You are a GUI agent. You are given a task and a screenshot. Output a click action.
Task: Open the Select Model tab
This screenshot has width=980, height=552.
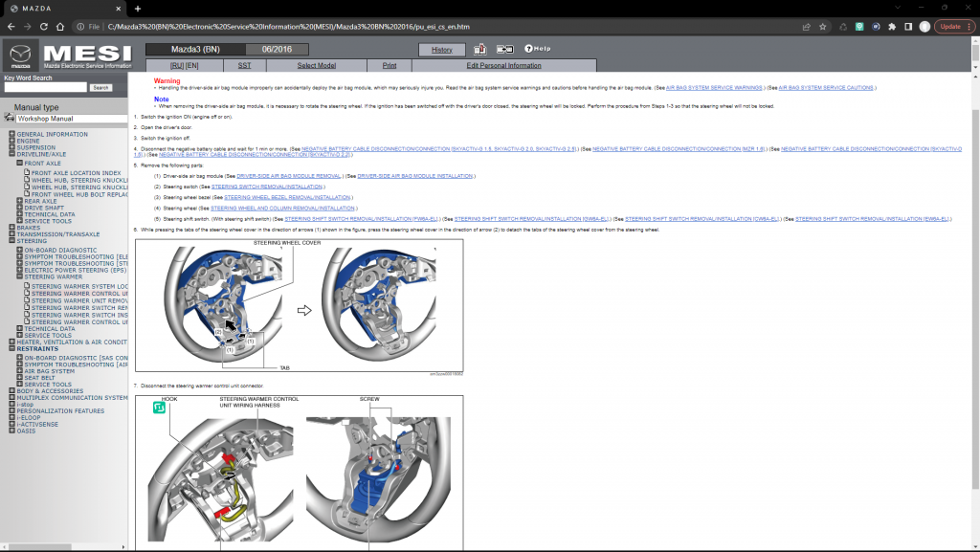tap(316, 65)
